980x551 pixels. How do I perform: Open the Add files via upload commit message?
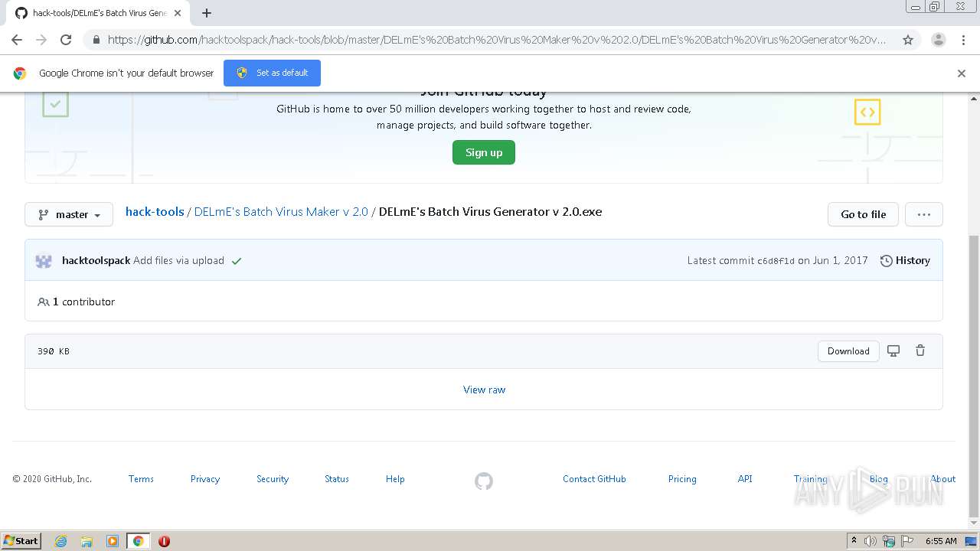pyautogui.click(x=178, y=260)
